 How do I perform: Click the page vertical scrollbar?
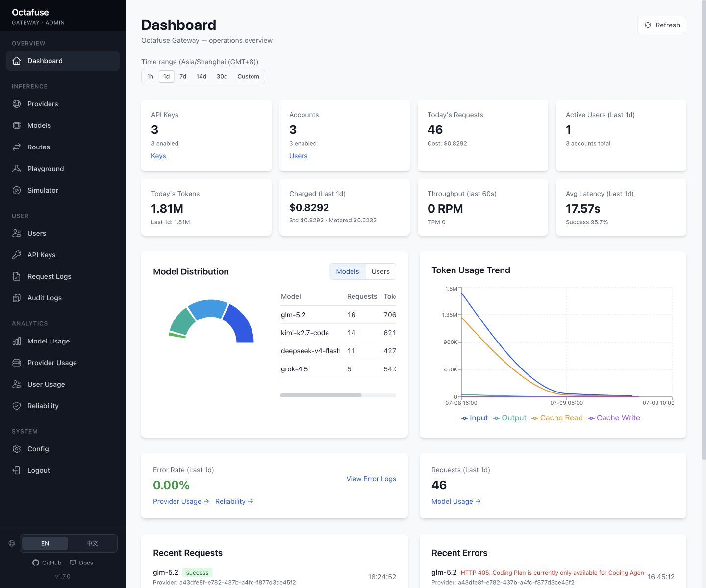(704, 230)
